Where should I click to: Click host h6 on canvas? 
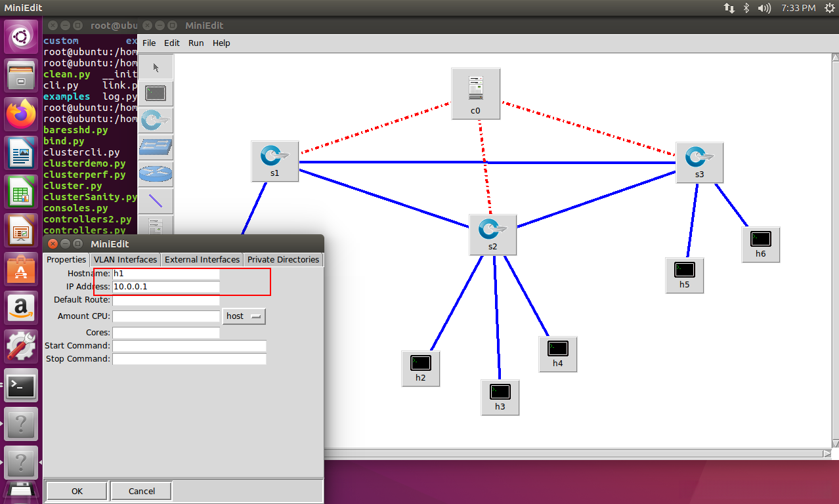click(761, 245)
